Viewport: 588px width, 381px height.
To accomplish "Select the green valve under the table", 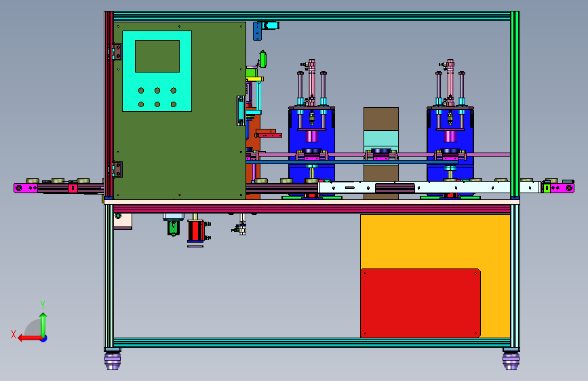I will pos(173,228).
